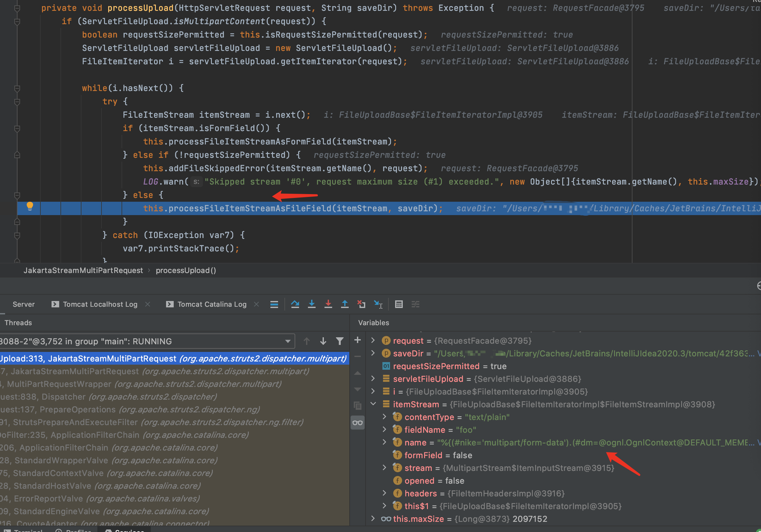Click the duplicate watch icon

pos(358,406)
